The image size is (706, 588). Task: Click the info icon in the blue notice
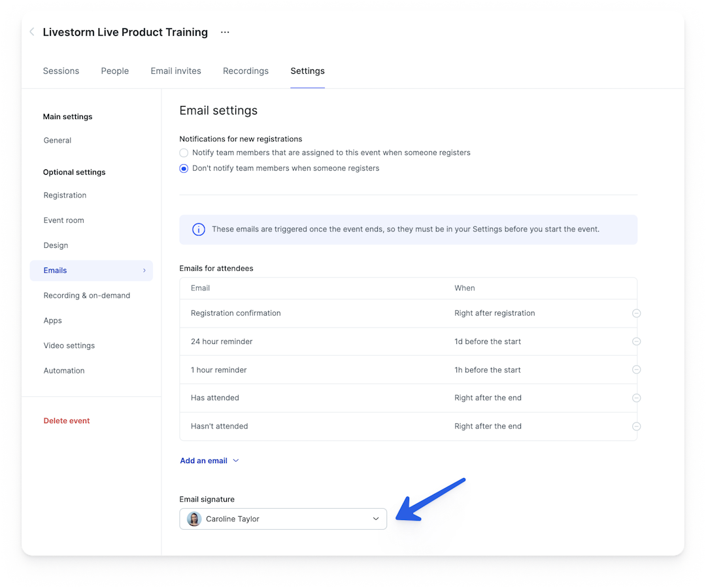[199, 230]
